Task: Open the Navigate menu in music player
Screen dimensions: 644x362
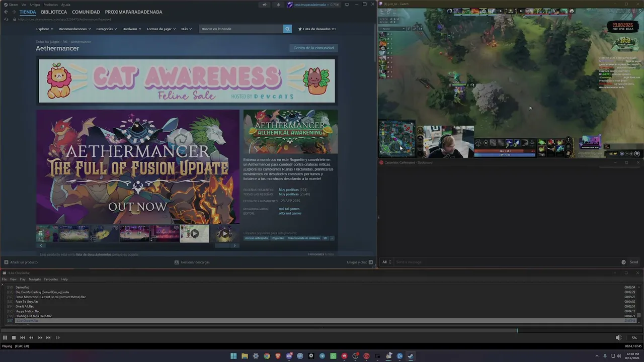Action: (x=35, y=280)
